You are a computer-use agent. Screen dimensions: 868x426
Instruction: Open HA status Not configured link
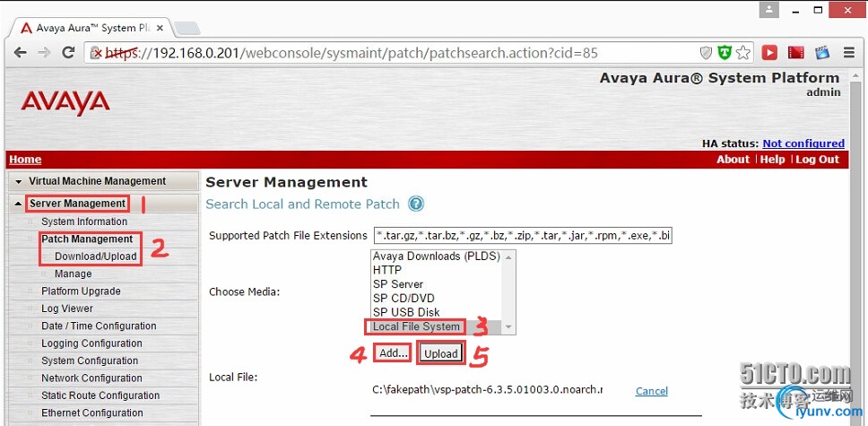[803, 143]
